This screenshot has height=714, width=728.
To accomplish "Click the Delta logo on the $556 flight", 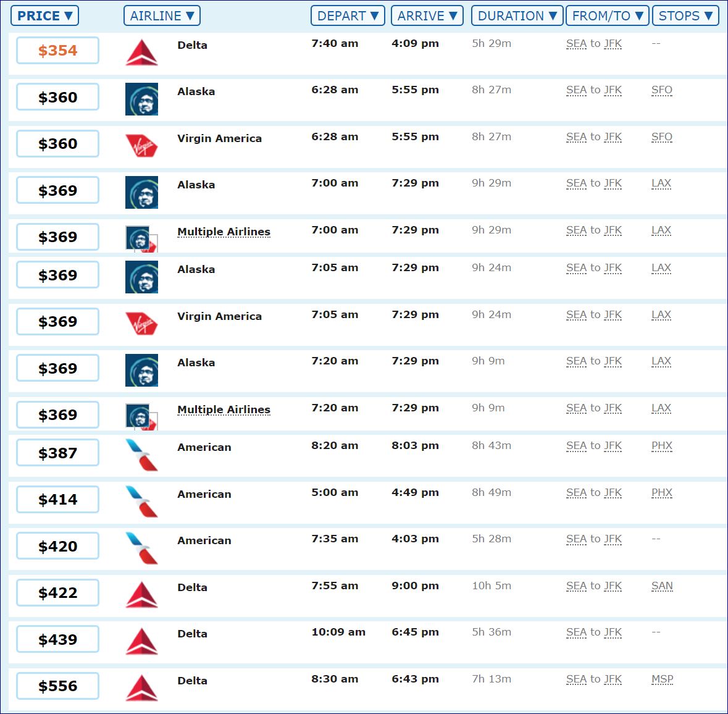I will [x=141, y=688].
